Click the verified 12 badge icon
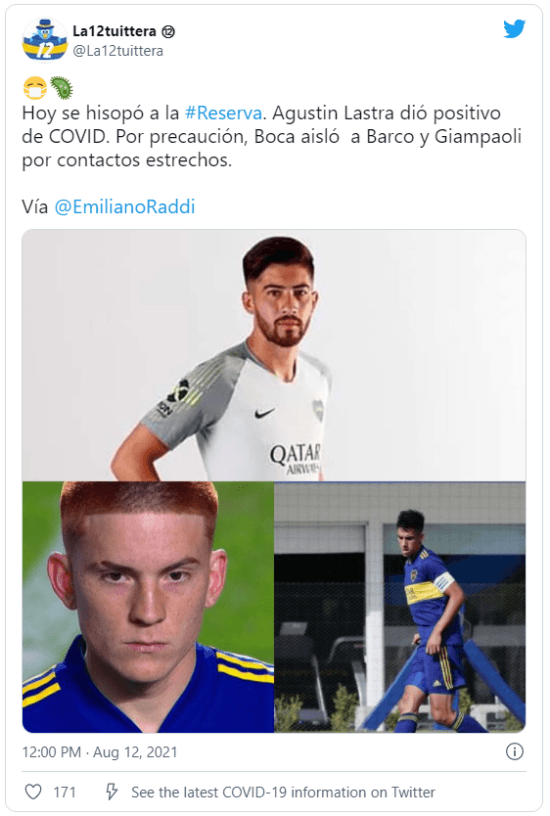Screen dimensions: 550x816 (x=168, y=32)
